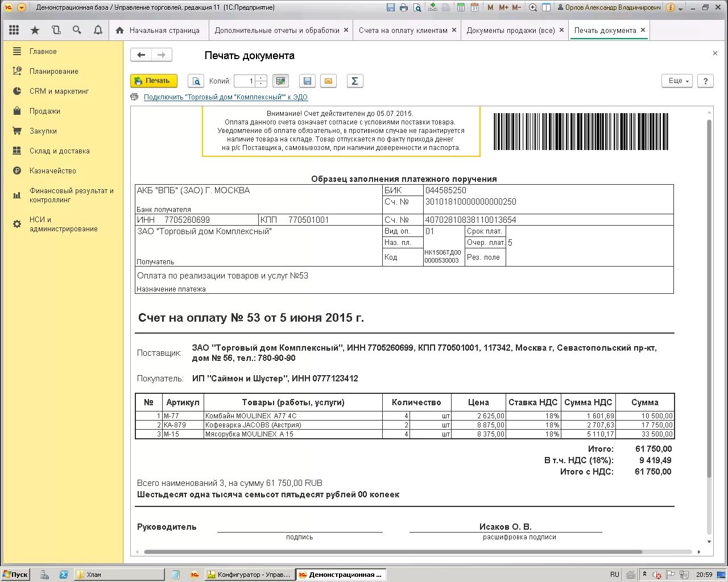This screenshot has height=582, width=728.
Task: Click the yellow Печать button
Action: (154, 81)
